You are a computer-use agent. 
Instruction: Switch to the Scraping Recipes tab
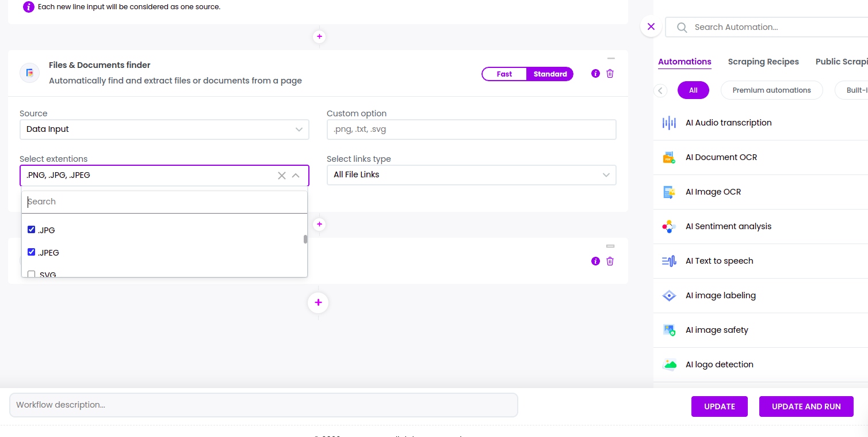[763, 62]
